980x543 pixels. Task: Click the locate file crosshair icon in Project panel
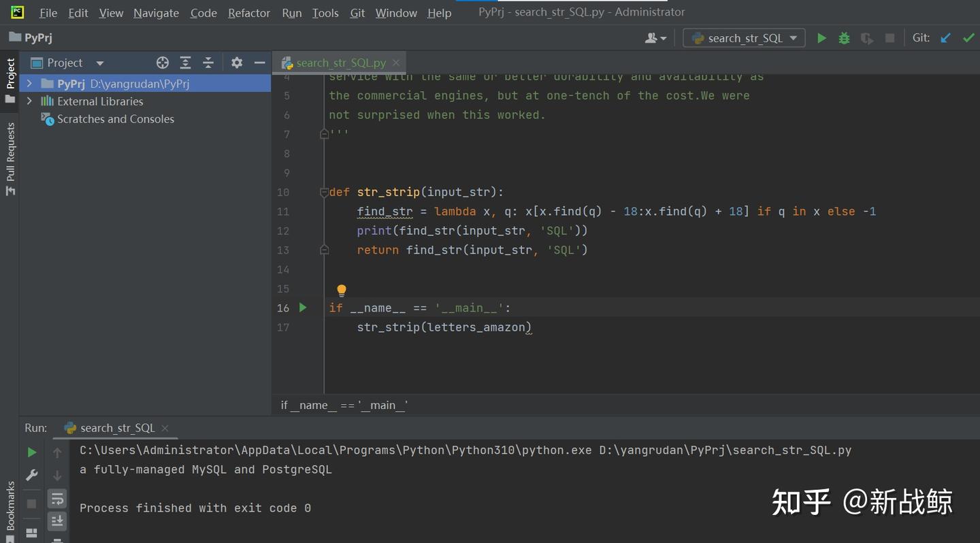pos(162,63)
